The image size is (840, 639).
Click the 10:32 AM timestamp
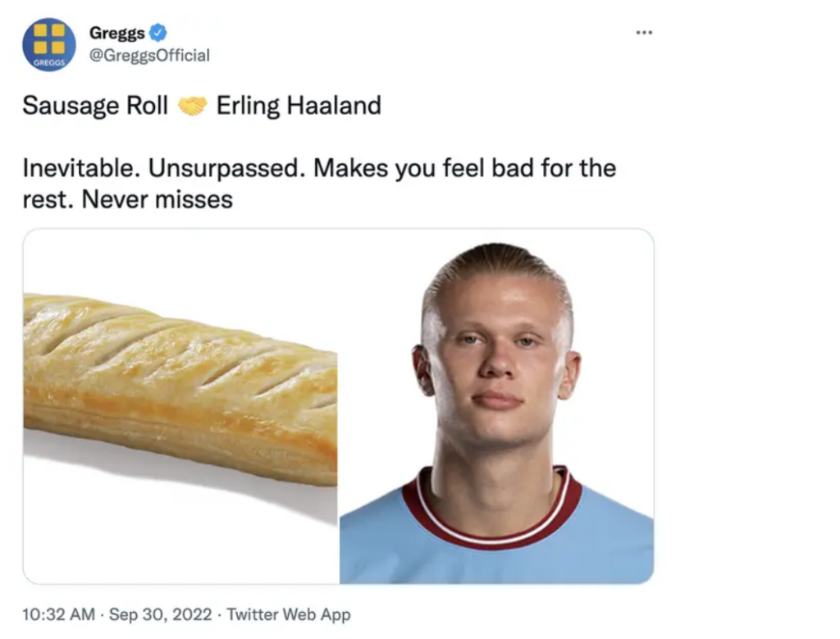[59, 614]
